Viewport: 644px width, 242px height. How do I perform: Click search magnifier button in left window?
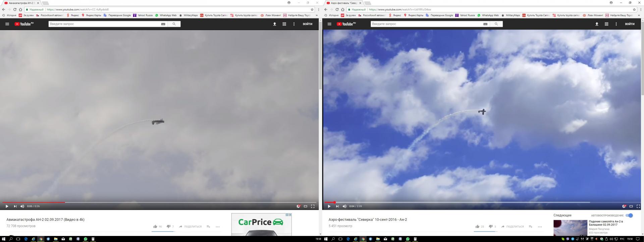coord(174,24)
